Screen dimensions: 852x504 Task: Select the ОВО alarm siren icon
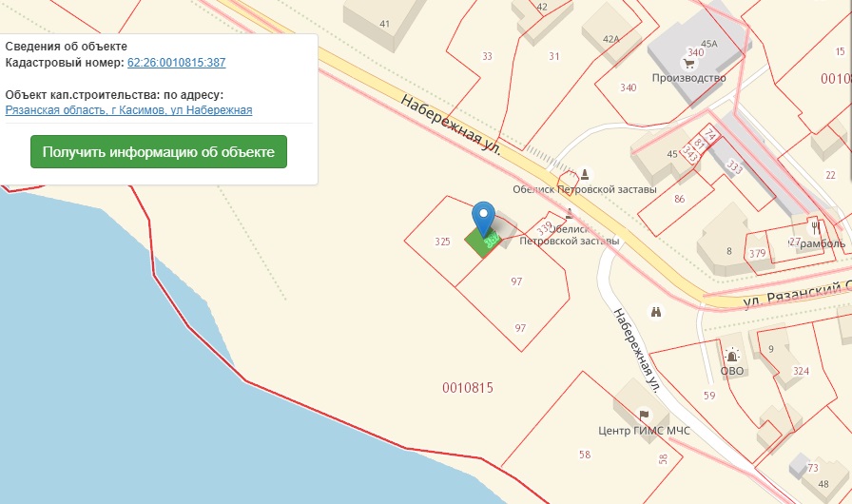732,356
